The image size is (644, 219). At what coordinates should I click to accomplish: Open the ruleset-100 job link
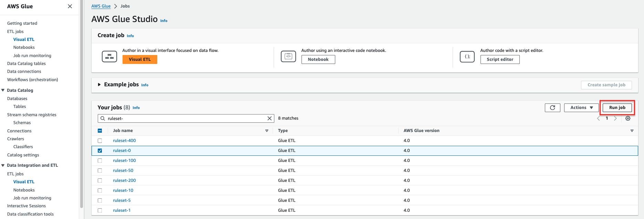(124, 161)
